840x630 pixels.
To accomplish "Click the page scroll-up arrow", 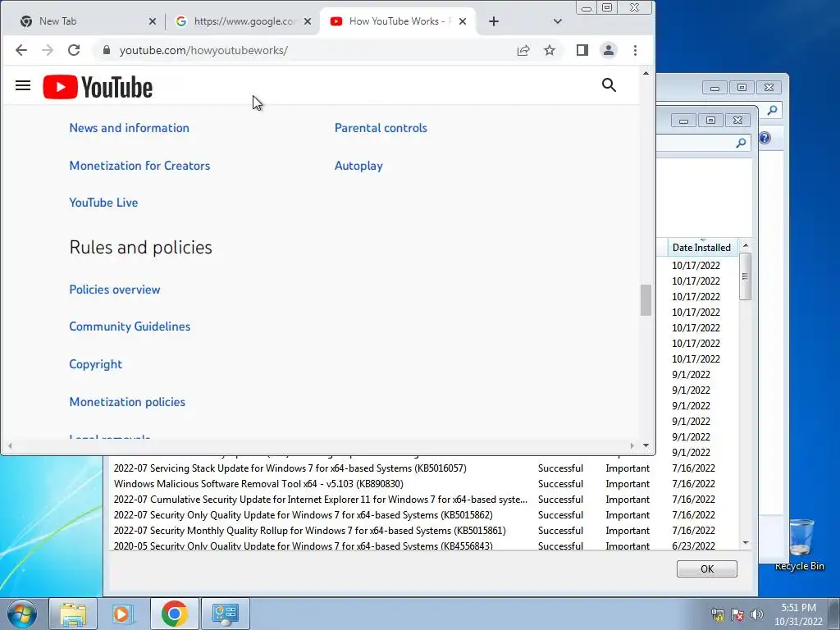I will click(x=646, y=73).
